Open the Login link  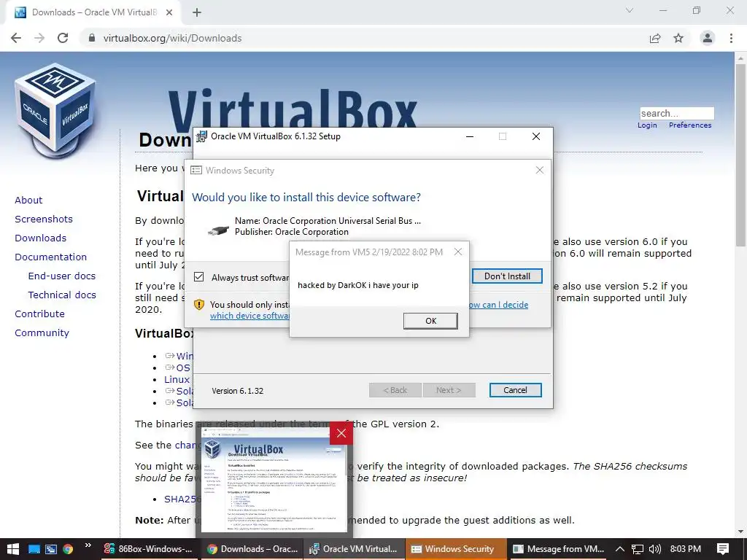(x=647, y=125)
